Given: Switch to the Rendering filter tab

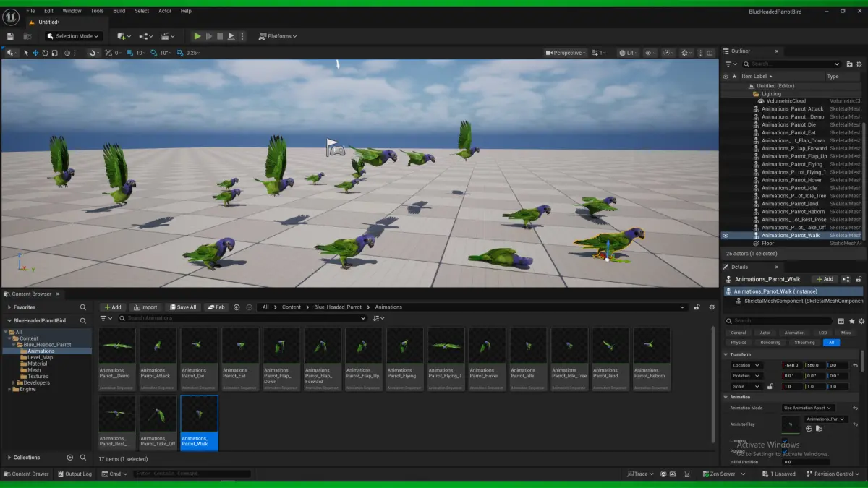Looking at the screenshot, I should 770,343.
